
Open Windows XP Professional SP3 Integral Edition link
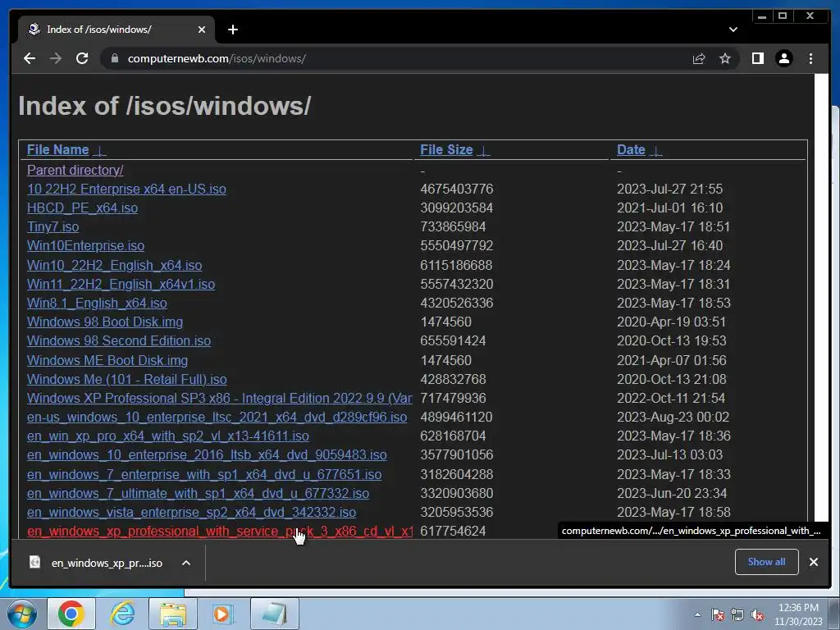click(220, 398)
